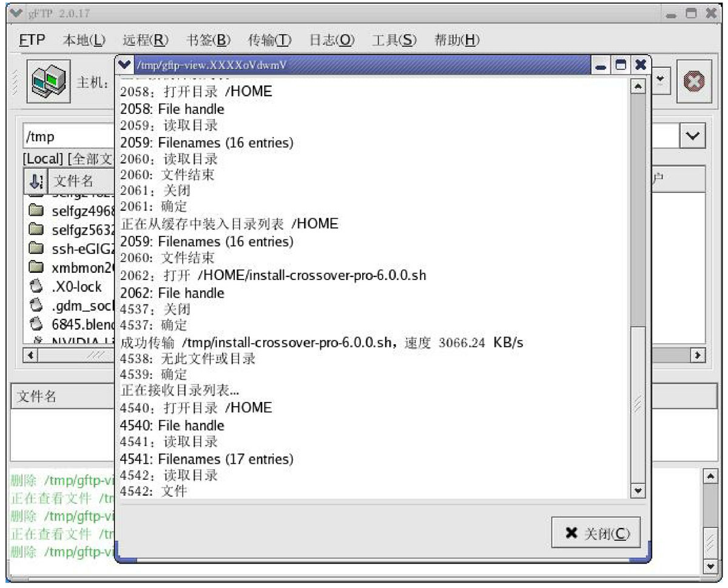The image size is (728, 588).
Task: Open the gFTP main window menu icon
Action: click(x=17, y=13)
